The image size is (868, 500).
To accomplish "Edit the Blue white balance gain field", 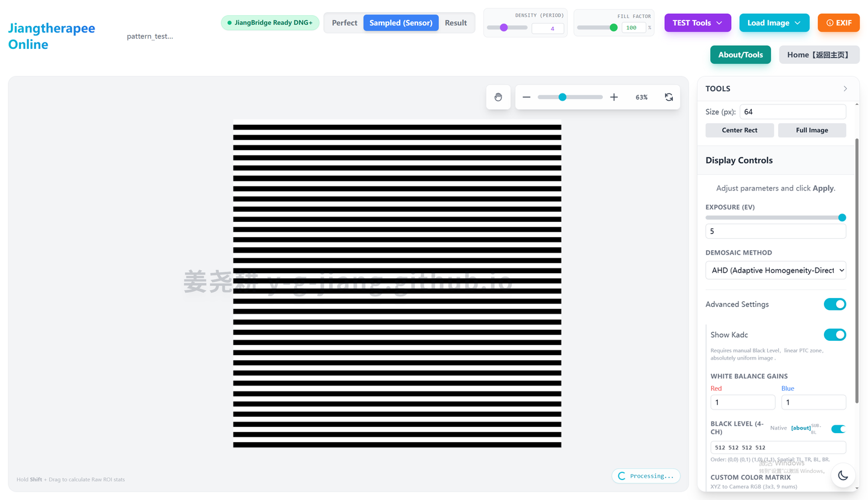I will point(814,402).
